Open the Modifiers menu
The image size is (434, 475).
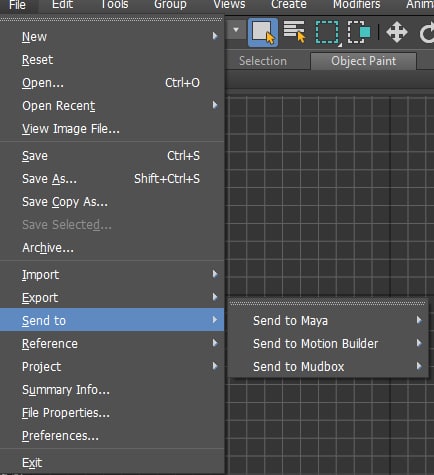pos(356,4)
